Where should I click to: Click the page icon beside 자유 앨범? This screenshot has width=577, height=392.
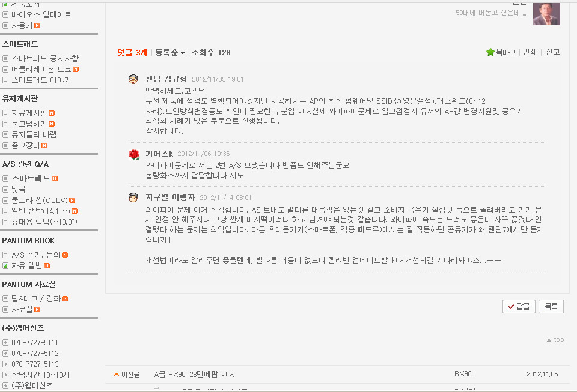point(5,265)
